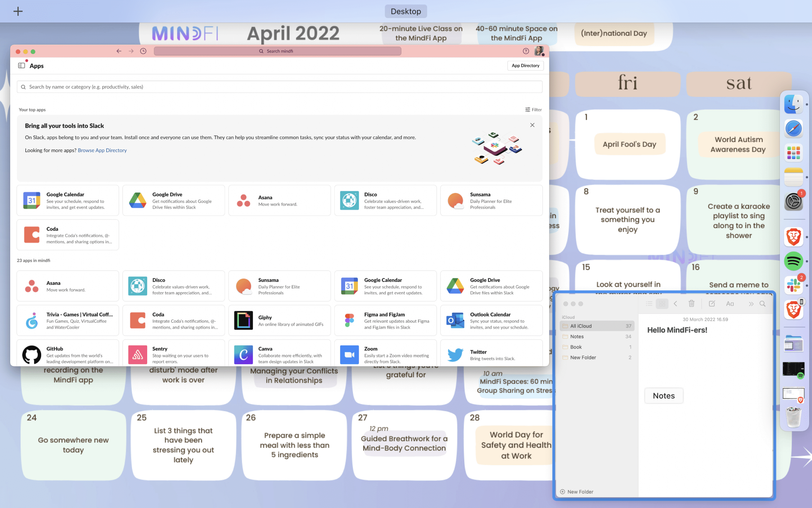Open Sentry app card
The width and height of the screenshot is (812, 508).
174,353
